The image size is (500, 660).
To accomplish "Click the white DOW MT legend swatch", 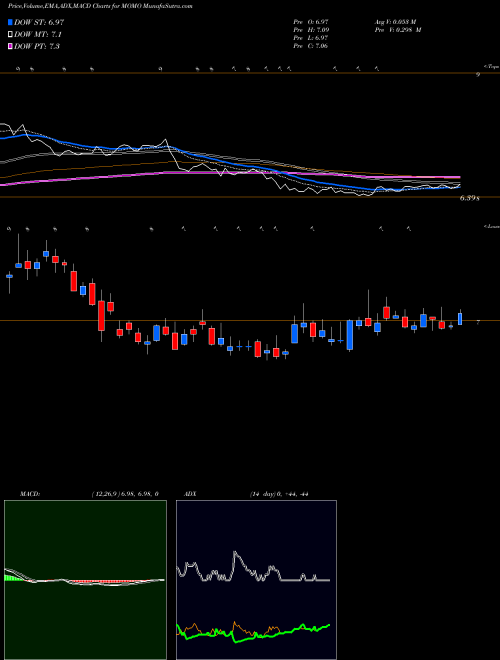I will point(11,35).
